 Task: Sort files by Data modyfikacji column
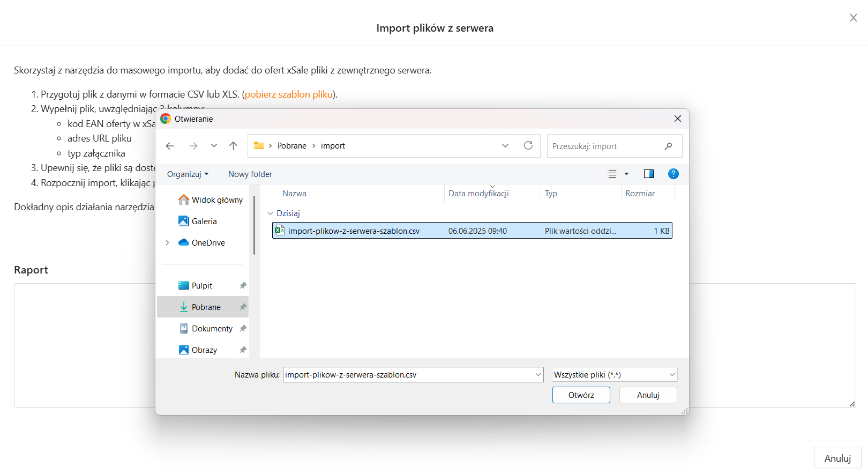pos(478,194)
